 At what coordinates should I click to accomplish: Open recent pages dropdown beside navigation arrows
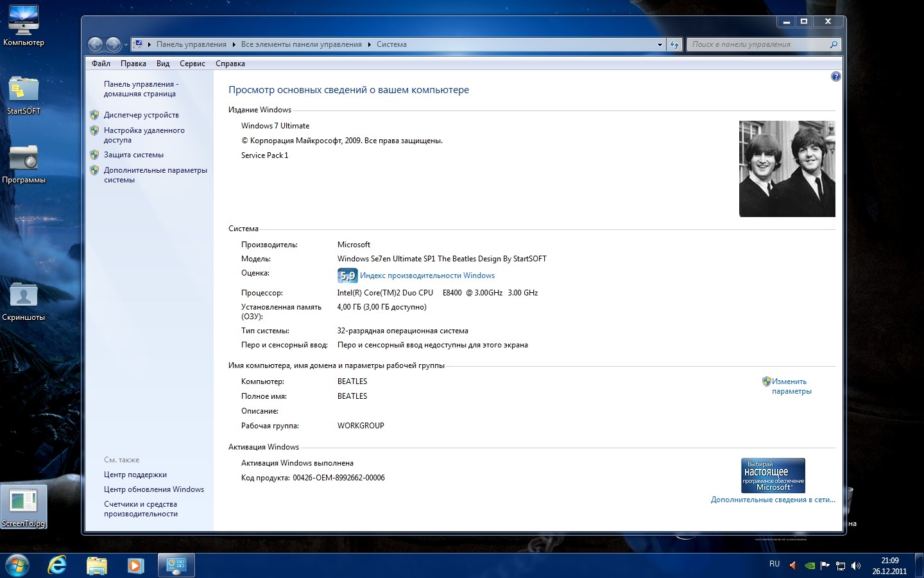click(x=126, y=45)
